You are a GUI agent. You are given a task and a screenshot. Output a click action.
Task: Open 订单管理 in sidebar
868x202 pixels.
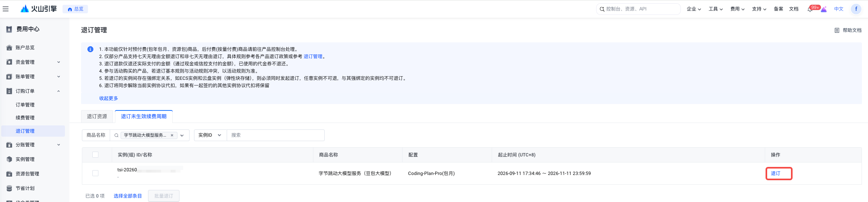point(25,105)
